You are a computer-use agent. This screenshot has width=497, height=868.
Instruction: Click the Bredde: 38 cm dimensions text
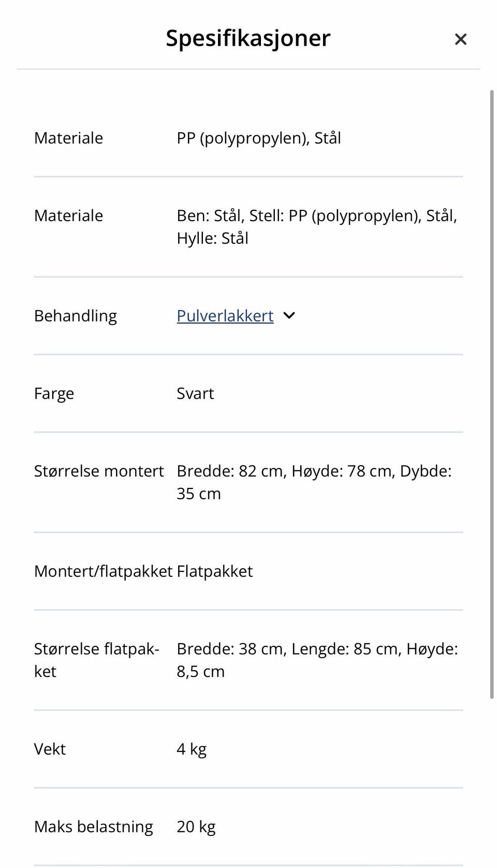point(317,660)
